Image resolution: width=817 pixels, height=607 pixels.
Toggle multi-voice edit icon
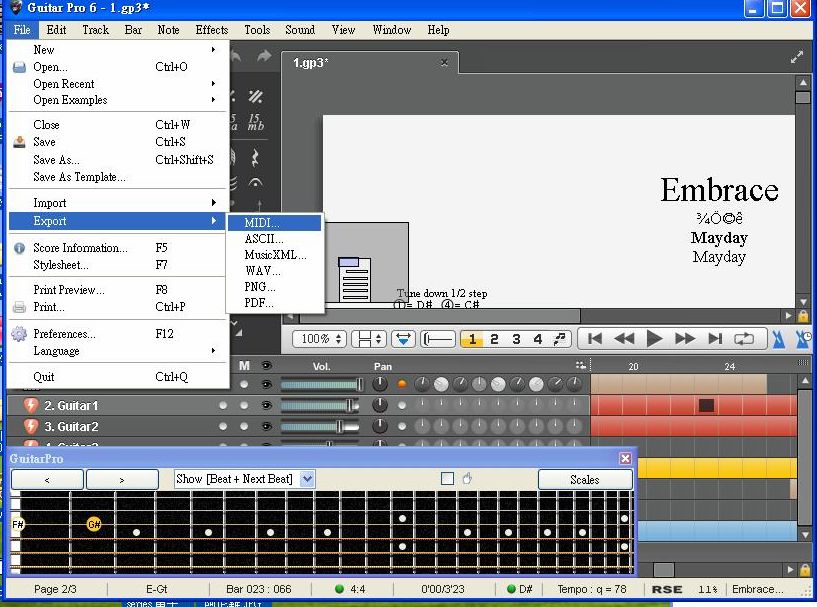560,339
